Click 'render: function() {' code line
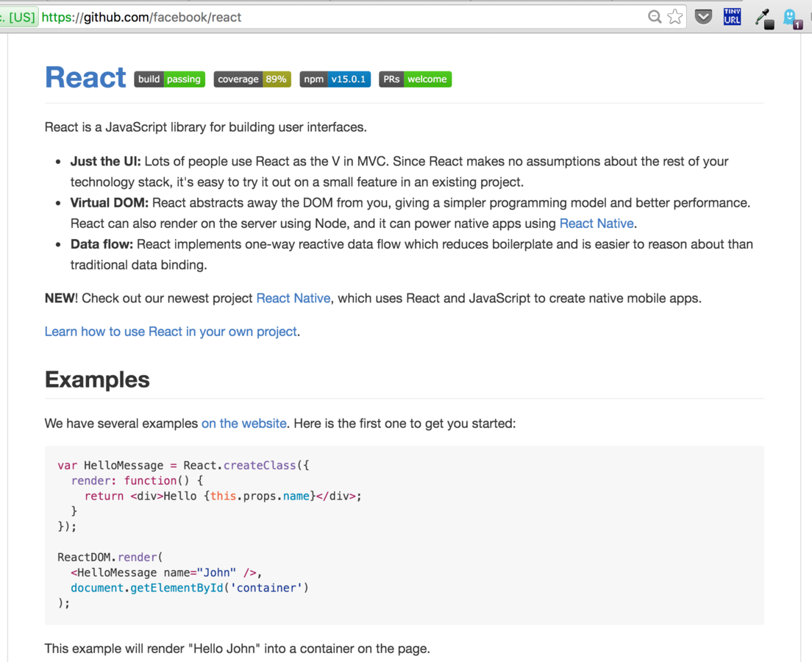 point(138,481)
